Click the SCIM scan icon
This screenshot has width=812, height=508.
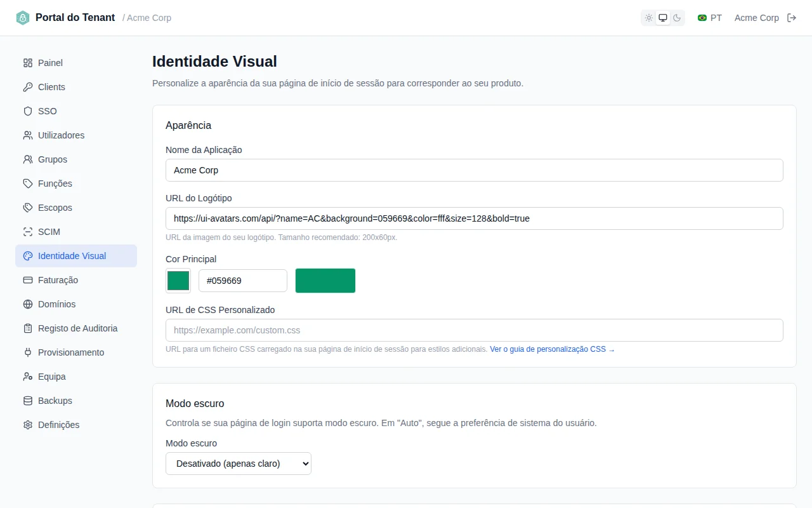pos(28,232)
